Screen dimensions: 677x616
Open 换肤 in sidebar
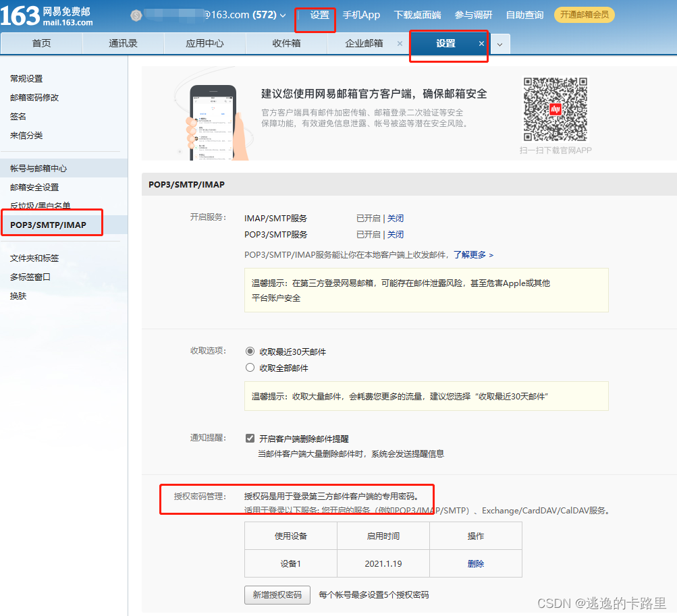click(x=18, y=296)
